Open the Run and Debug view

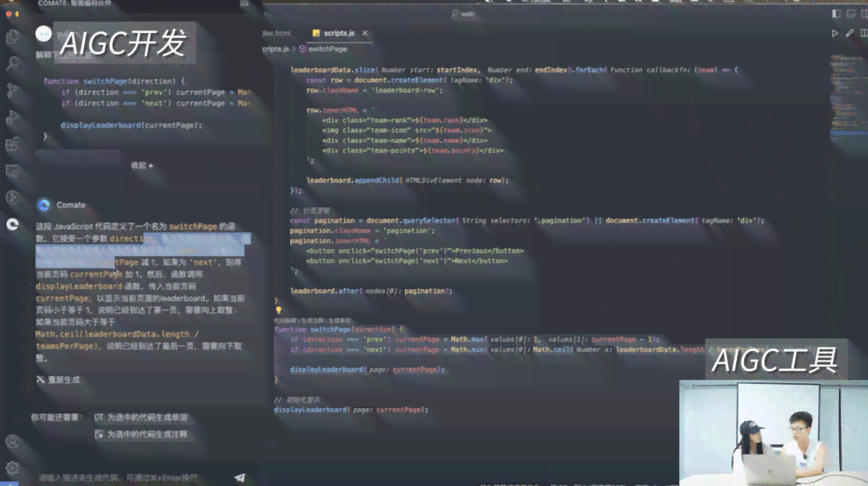coord(12,117)
